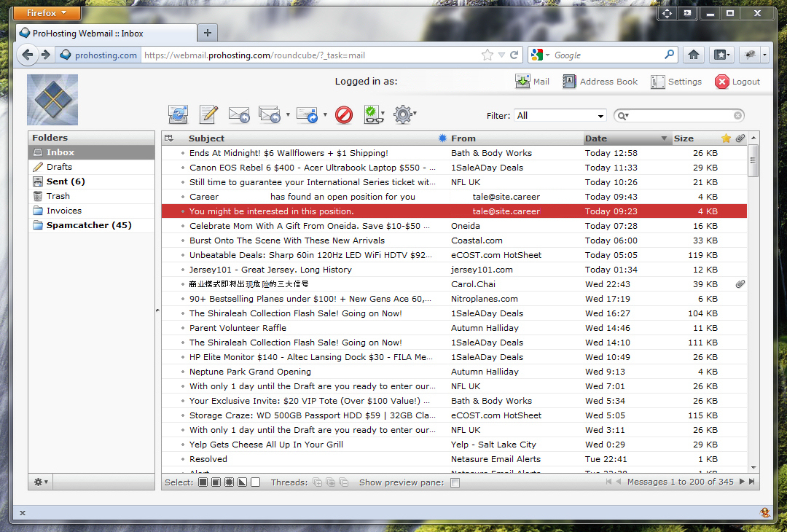Click the Forward message envelope icon
This screenshot has width=787, height=532.
(x=308, y=114)
